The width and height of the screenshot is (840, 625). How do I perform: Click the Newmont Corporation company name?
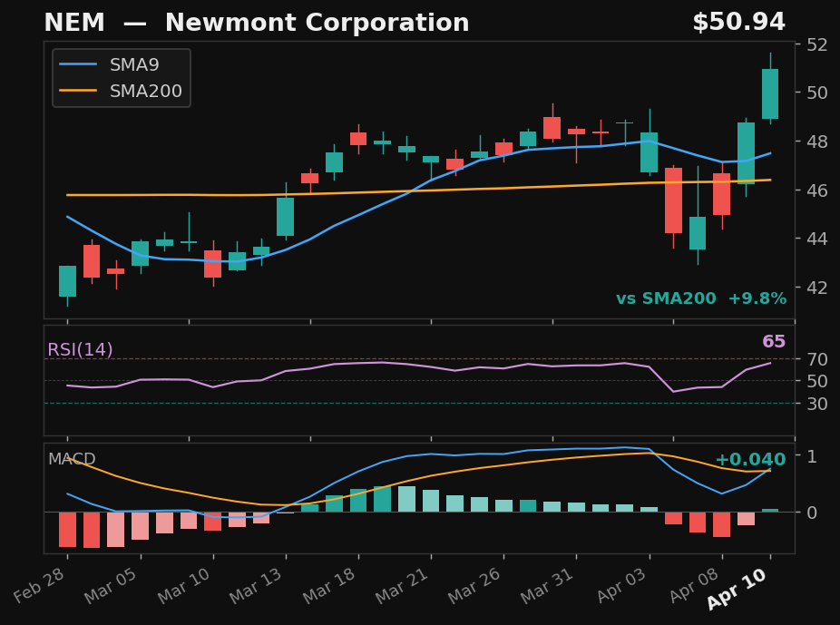[x=317, y=23]
